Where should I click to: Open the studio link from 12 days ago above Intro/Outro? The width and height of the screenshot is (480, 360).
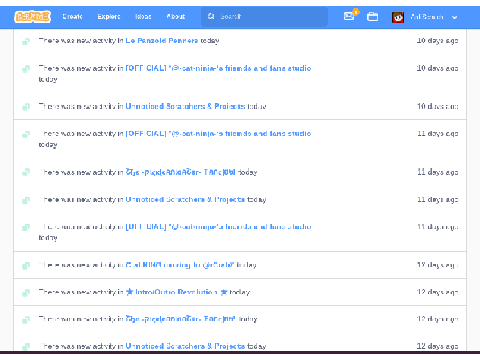pos(180,265)
